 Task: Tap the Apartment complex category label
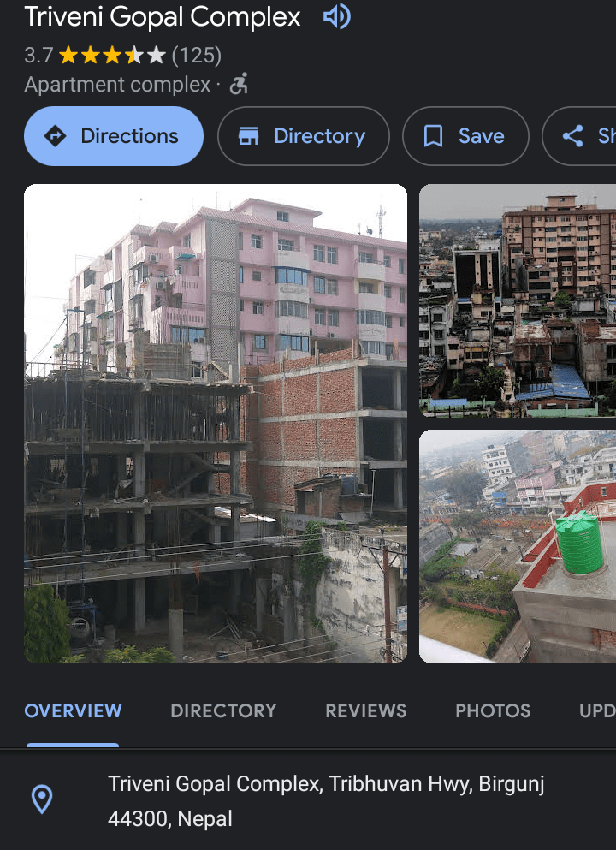tap(117, 85)
